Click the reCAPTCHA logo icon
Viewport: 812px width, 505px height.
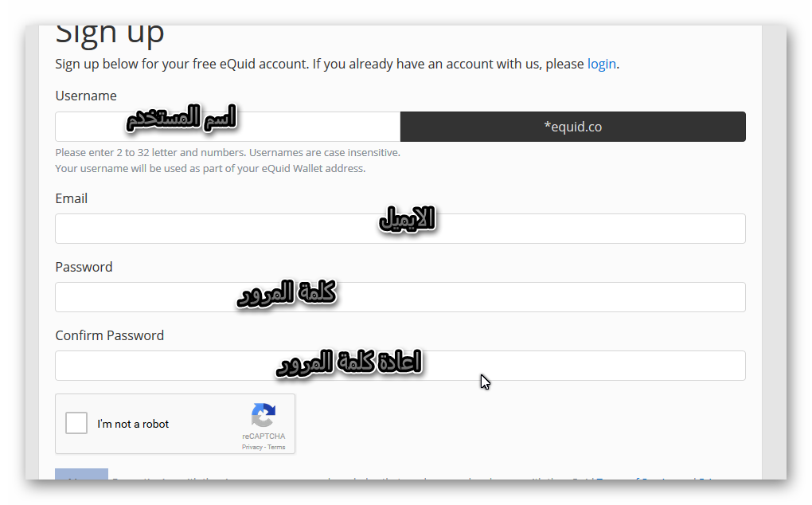tap(264, 416)
